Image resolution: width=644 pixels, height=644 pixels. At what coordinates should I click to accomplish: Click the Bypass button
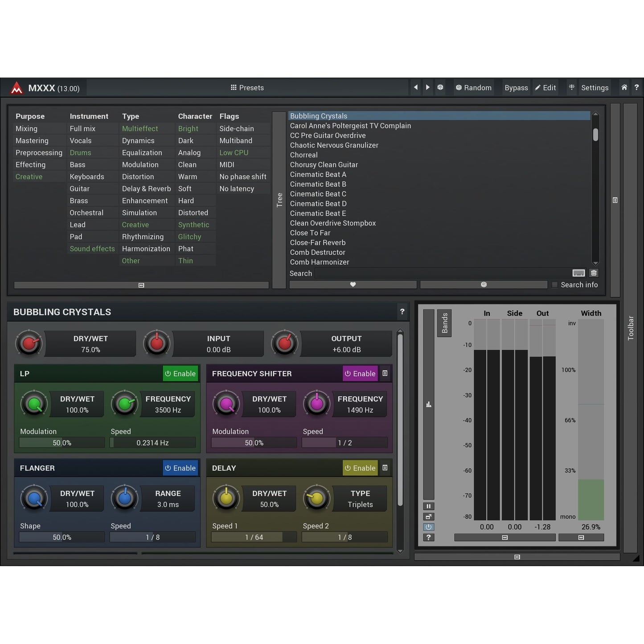tap(516, 87)
